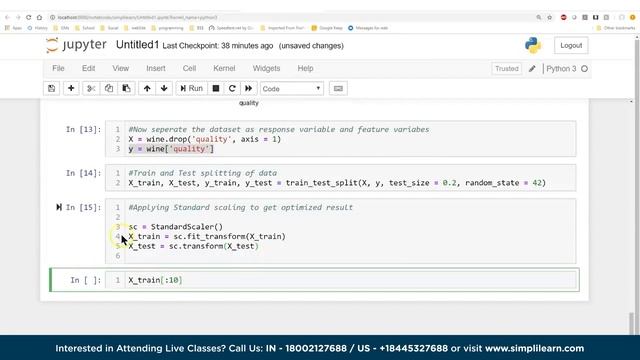Click the pencil edit mode icon

coord(532,69)
